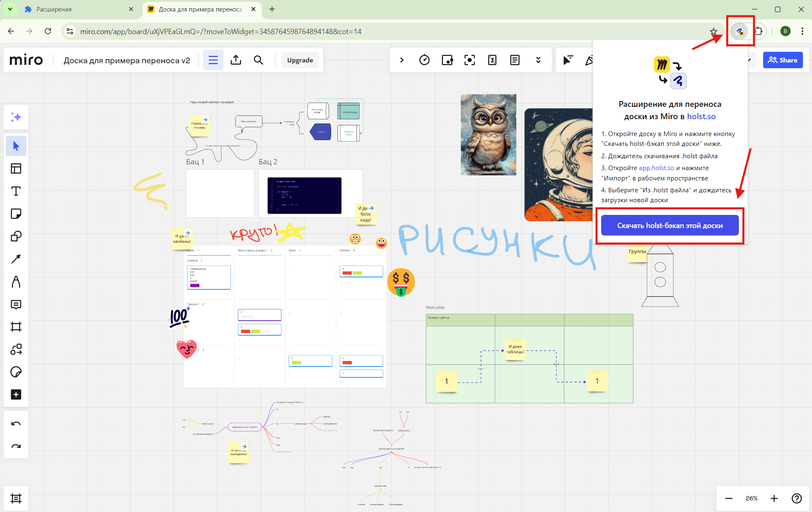Click the Miro AI sparkle icon

point(16,117)
